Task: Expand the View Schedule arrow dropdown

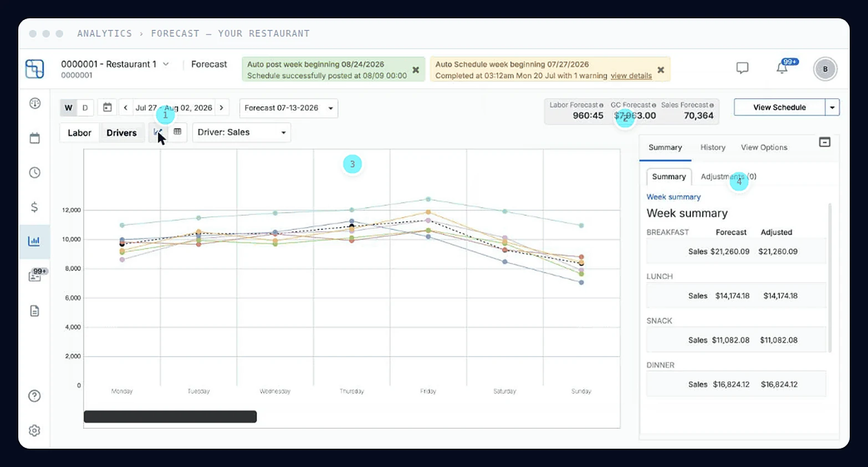Action: click(x=833, y=108)
